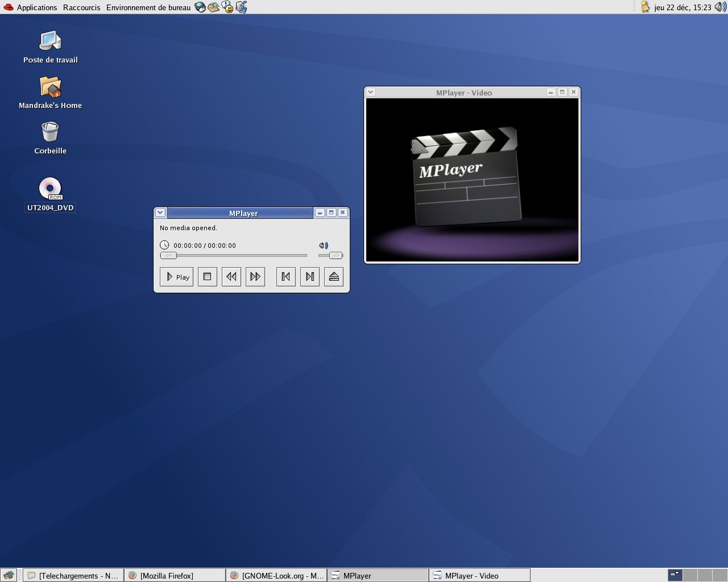Switch to the Mozilla Firefox taskbar window
The image size is (728, 582).
click(x=175, y=575)
